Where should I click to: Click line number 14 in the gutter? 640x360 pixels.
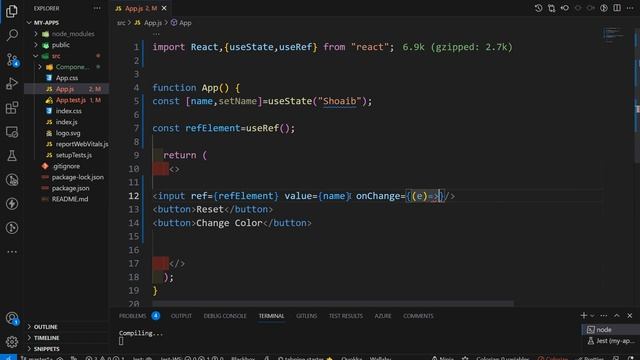[133, 223]
